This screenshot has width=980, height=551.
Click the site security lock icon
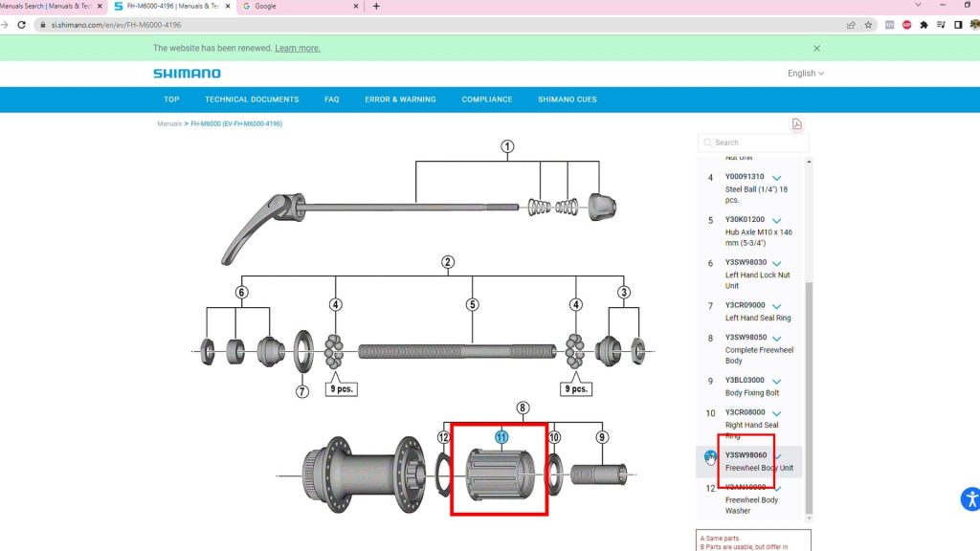point(42,25)
